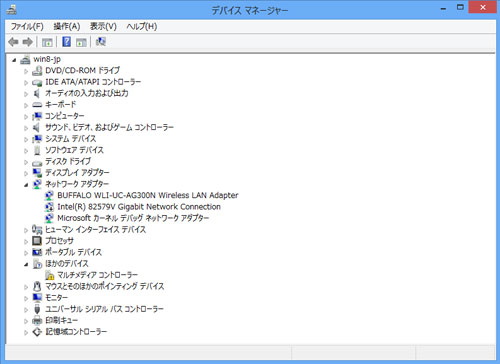Close the Device Manager window
Image resolution: width=500 pixels, height=364 pixels.
[x=483, y=7]
